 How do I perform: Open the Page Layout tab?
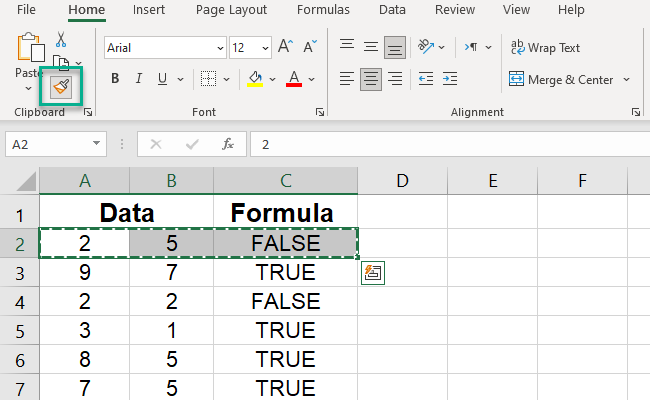coord(231,10)
